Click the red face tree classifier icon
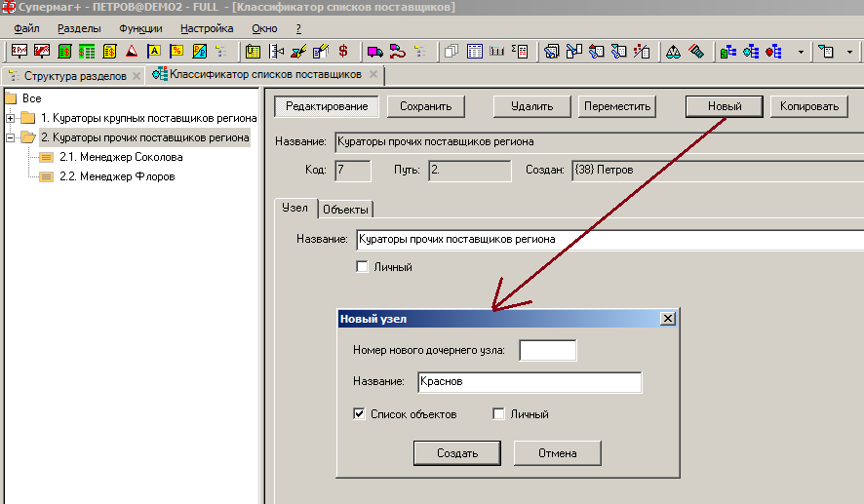 tap(773, 52)
